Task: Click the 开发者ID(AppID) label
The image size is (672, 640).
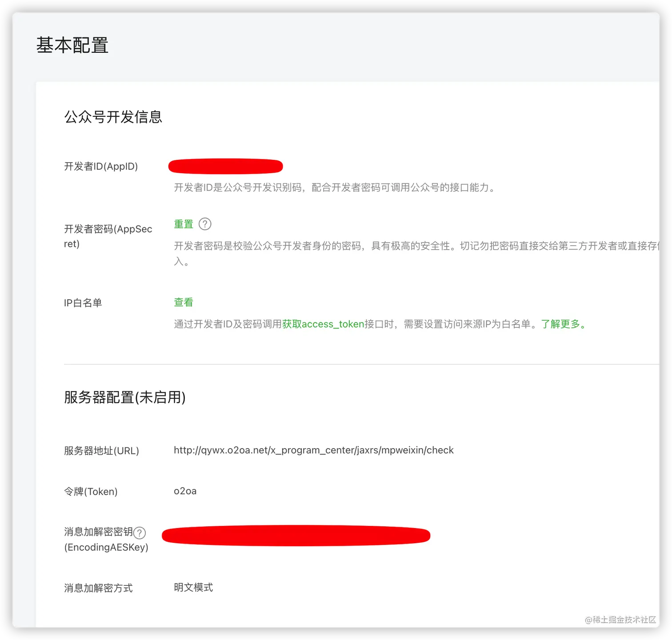Action: click(x=101, y=167)
